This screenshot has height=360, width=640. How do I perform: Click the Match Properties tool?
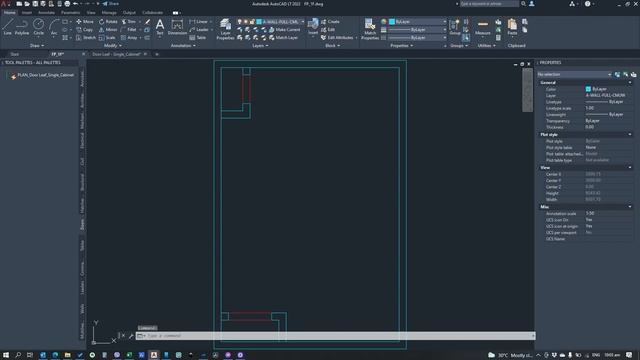point(370,29)
